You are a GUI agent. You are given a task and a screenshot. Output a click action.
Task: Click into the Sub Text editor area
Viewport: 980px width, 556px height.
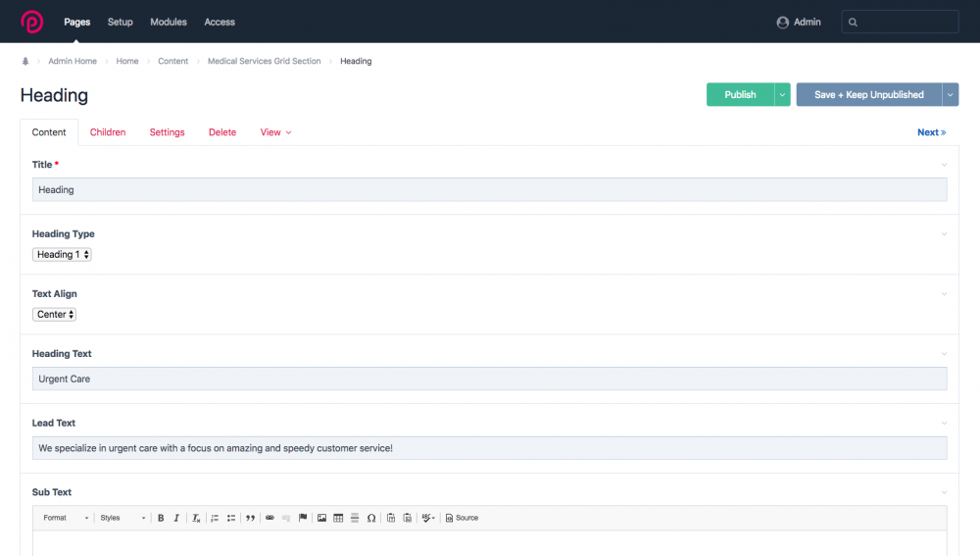click(489, 543)
